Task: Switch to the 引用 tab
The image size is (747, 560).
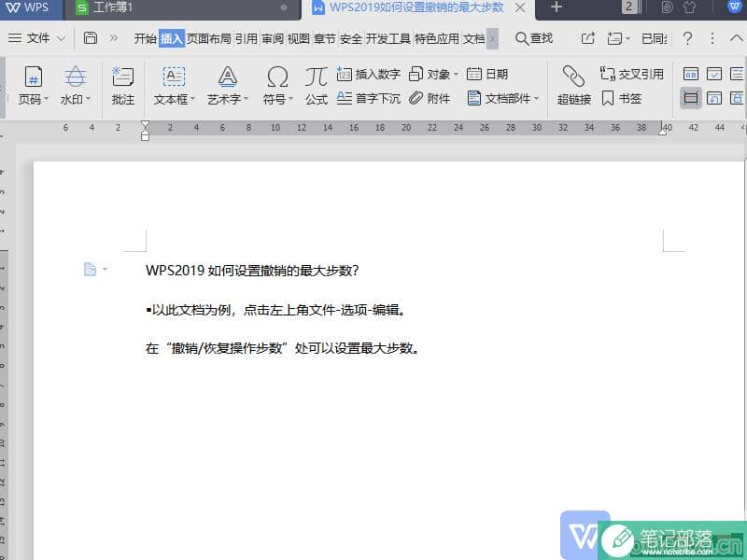Action: coord(247,38)
